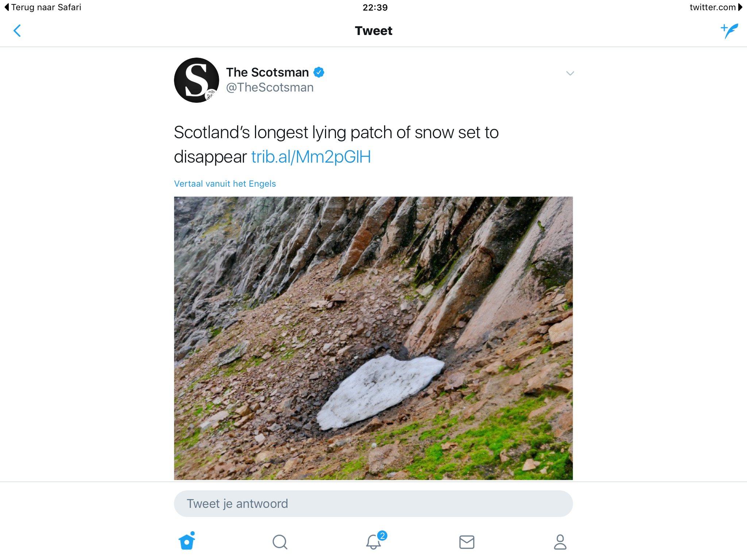Click The Scotsman display name
This screenshot has width=747, height=560.
point(267,72)
